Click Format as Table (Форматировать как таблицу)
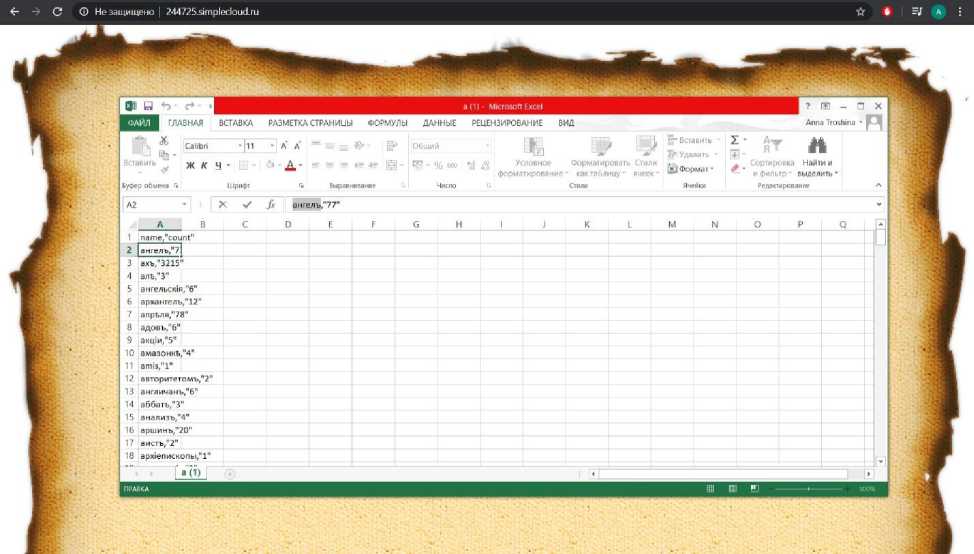 point(600,157)
